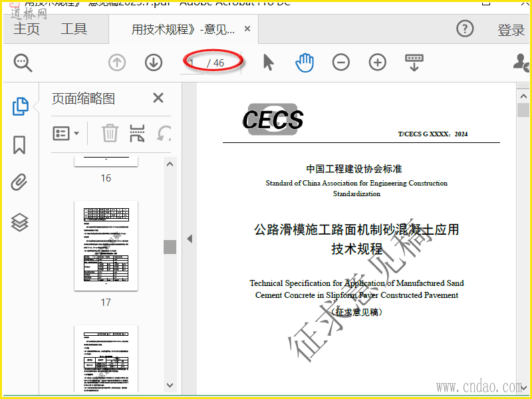
Task: Click the document vertical scrollbar handle
Action: pos(523,110)
